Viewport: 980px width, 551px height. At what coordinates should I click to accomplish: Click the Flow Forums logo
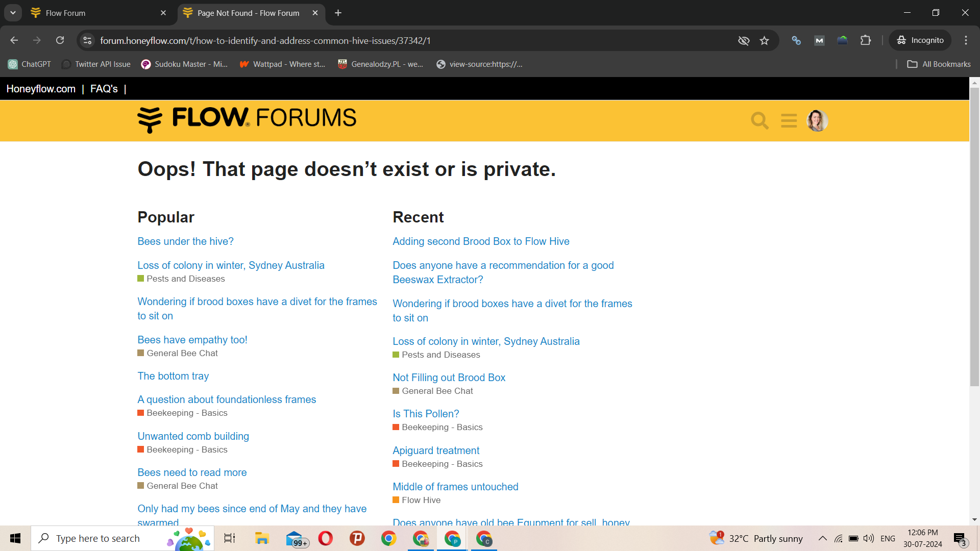coord(247,119)
